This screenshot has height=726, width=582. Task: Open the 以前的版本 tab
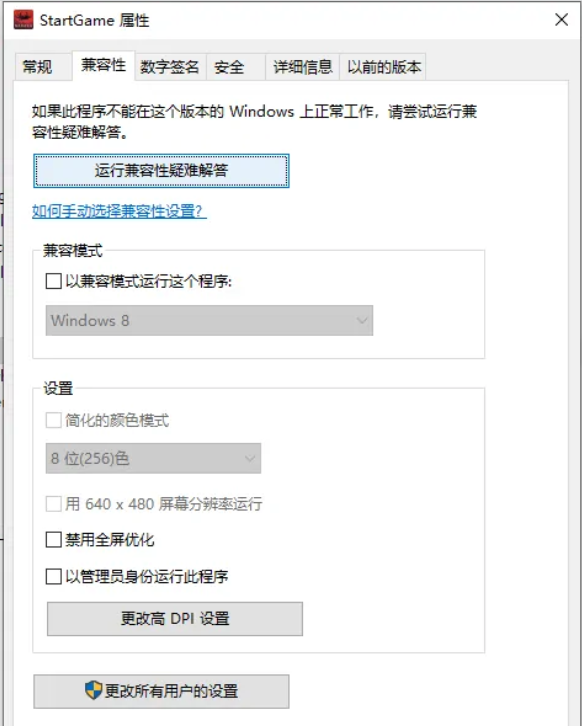pyautogui.click(x=383, y=67)
